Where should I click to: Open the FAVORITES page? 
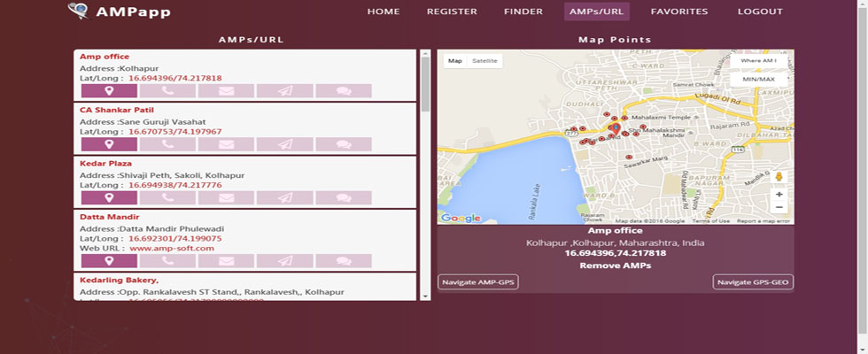coord(679,12)
